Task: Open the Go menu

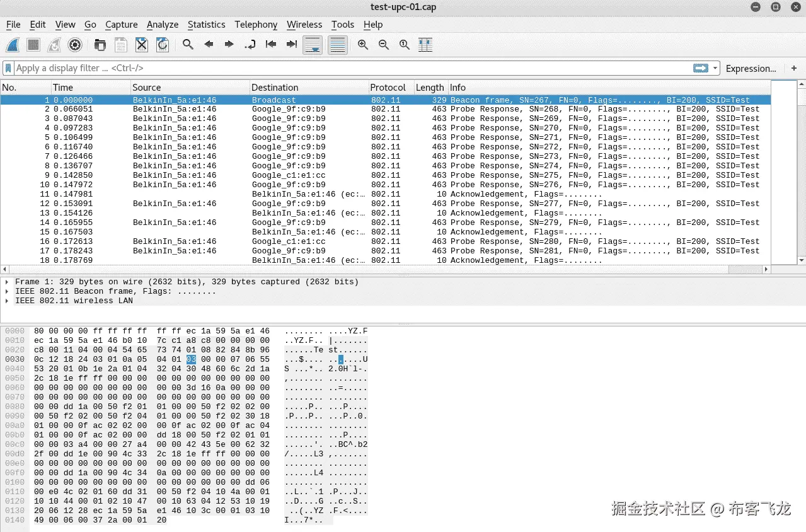Action: [x=90, y=24]
